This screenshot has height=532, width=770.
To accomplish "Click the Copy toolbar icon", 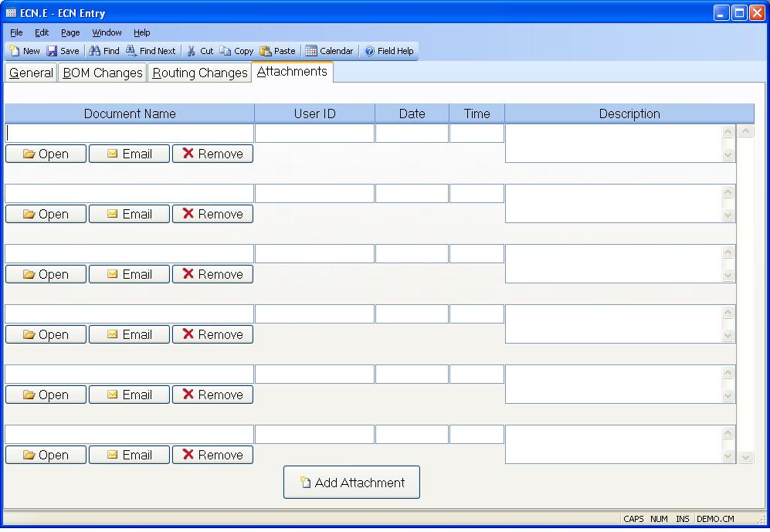I will [226, 51].
